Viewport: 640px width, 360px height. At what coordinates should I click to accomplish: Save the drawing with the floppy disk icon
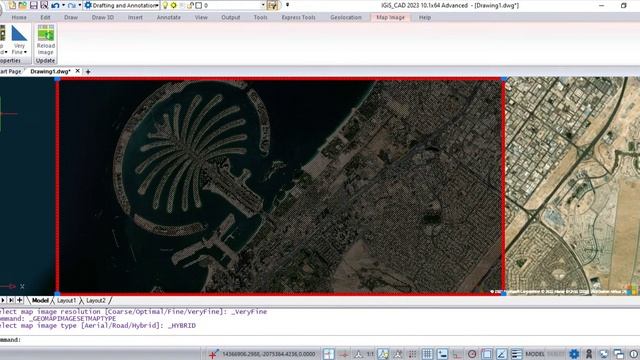[x=33, y=5]
